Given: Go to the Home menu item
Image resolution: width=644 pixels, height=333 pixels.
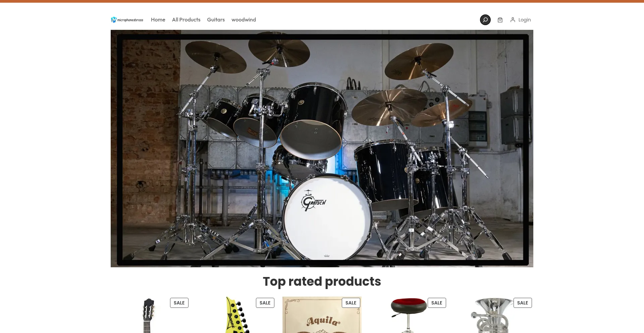Looking at the screenshot, I should click(x=158, y=20).
